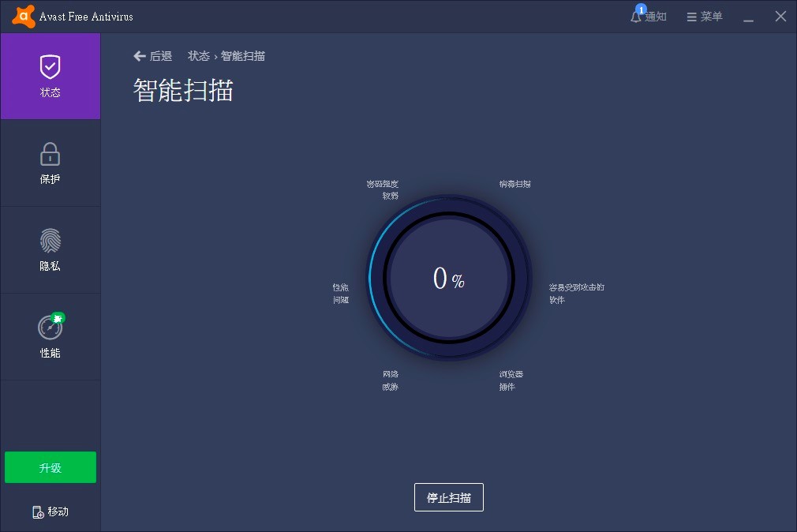
Task: Open the 菜单 (Menu) in the title bar
Action: coord(703,16)
